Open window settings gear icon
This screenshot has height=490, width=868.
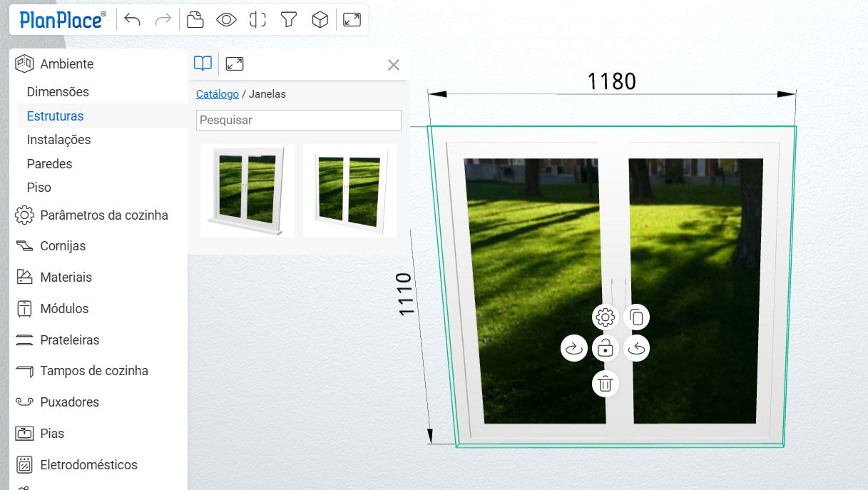pos(605,317)
